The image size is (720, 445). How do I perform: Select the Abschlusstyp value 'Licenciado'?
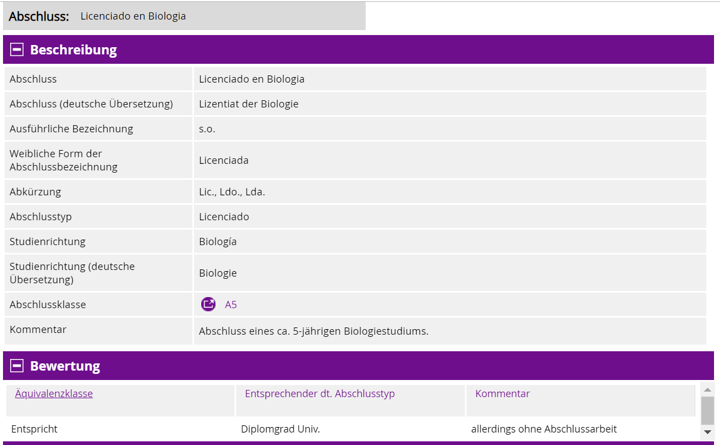(x=224, y=216)
